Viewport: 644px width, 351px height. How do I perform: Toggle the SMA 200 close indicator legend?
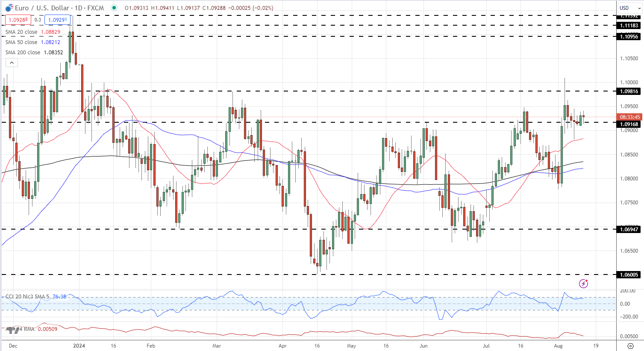click(23, 53)
